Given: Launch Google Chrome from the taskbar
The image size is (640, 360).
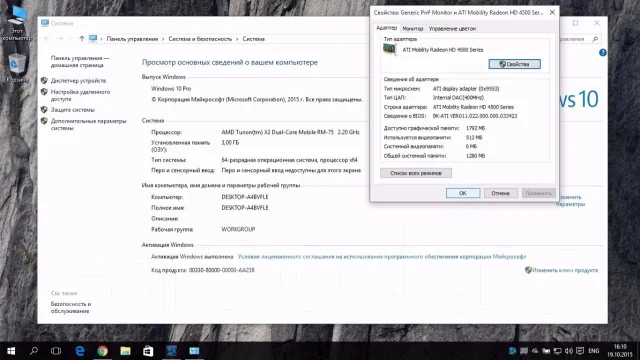Looking at the screenshot, I should click(x=102, y=351).
